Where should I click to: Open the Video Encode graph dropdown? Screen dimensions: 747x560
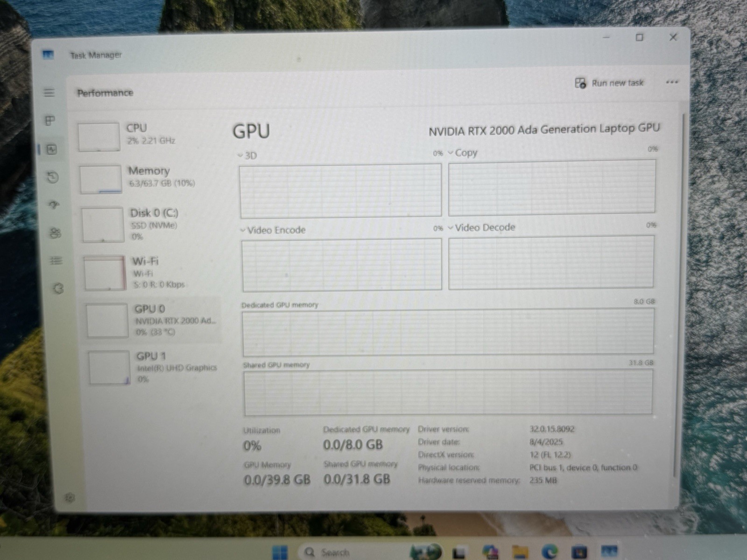pos(273,230)
